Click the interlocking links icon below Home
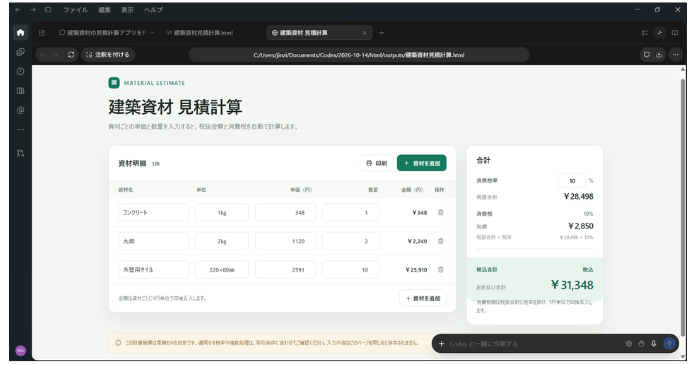698x365 pixels. [x=20, y=52]
